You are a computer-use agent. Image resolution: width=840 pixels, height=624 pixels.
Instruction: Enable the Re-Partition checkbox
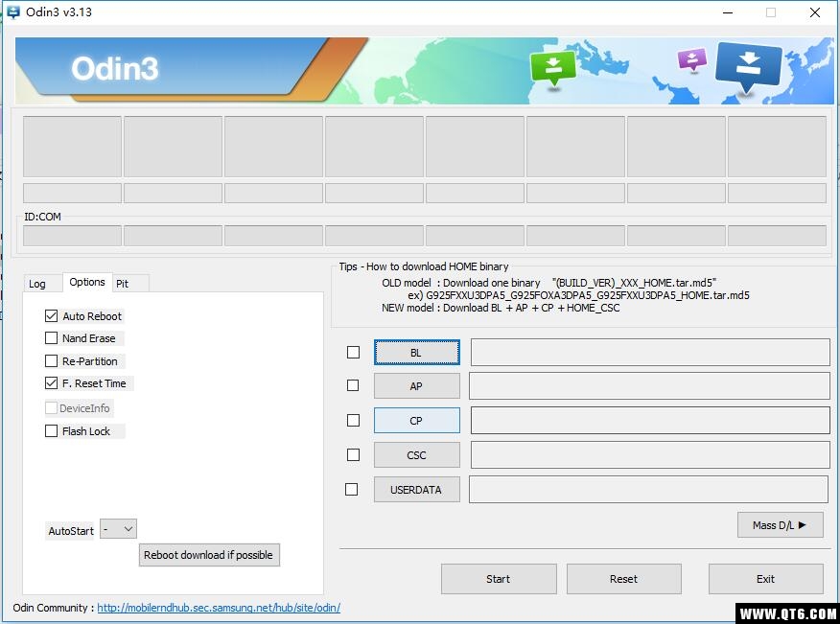pyautogui.click(x=52, y=361)
